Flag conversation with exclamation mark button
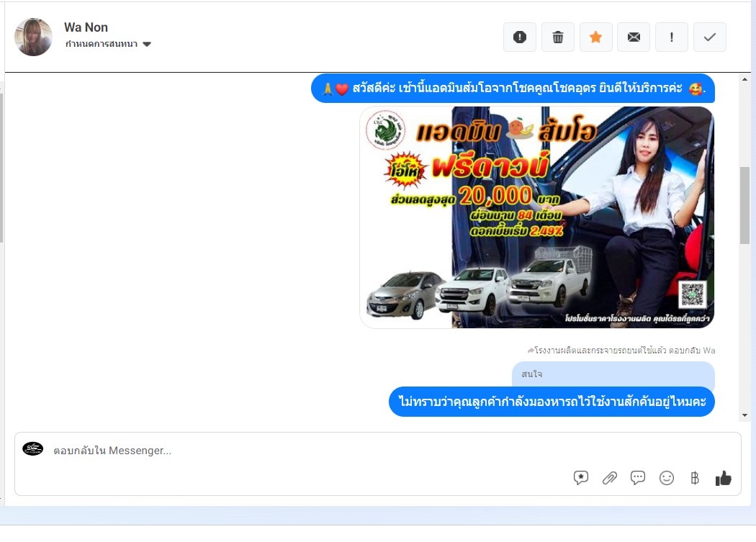The image size is (756, 542). coord(672,37)
